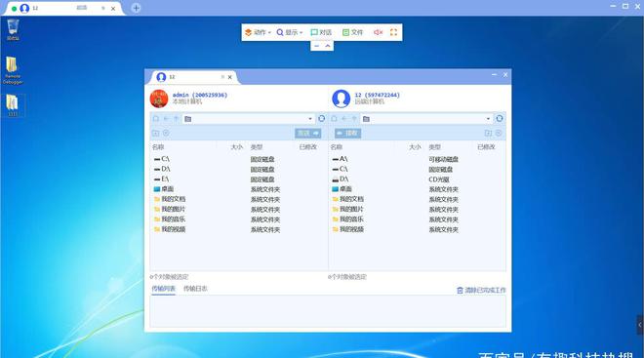Go to home location in local pane
This screenshot has width=644, height=358.
156,119
